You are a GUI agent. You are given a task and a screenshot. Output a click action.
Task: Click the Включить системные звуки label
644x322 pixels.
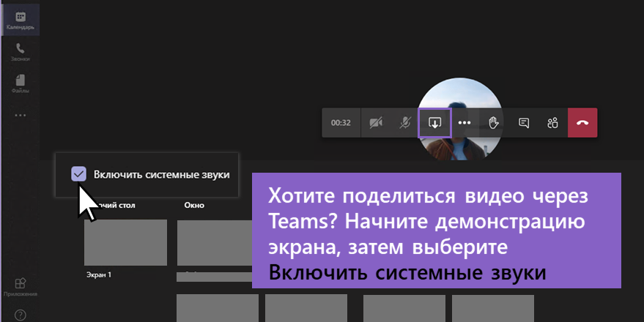click(x=161, y=174)
